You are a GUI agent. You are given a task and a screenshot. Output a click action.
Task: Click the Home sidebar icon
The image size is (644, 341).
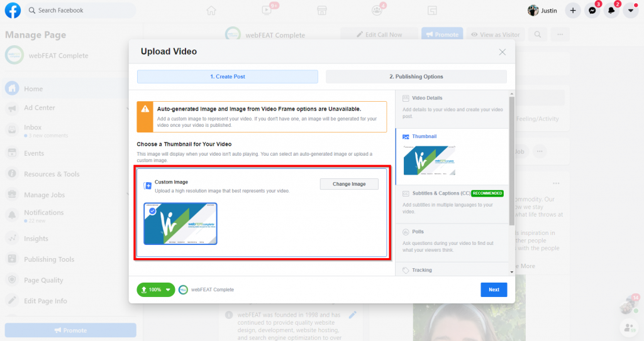tap(13, 88)
